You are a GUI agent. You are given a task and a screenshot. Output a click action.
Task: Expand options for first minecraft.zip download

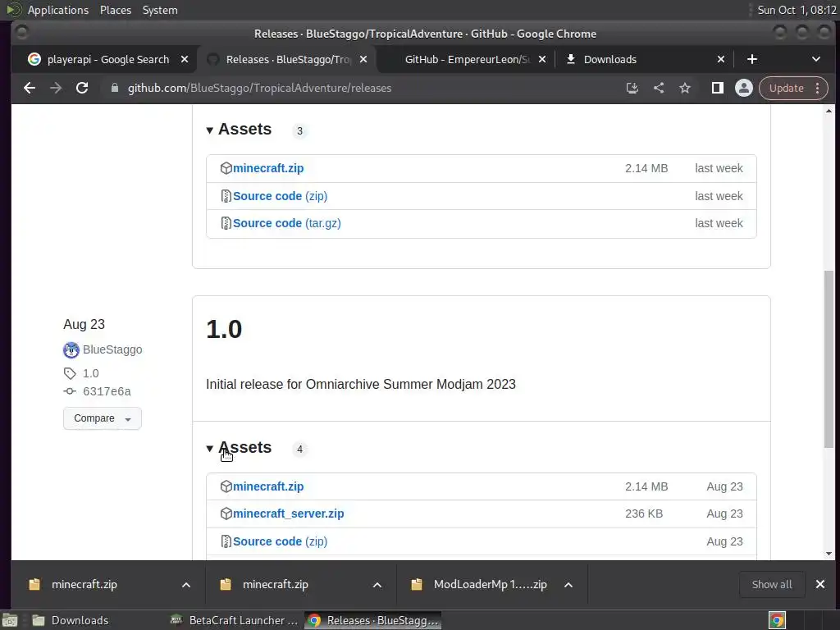(x=186, y=584)
